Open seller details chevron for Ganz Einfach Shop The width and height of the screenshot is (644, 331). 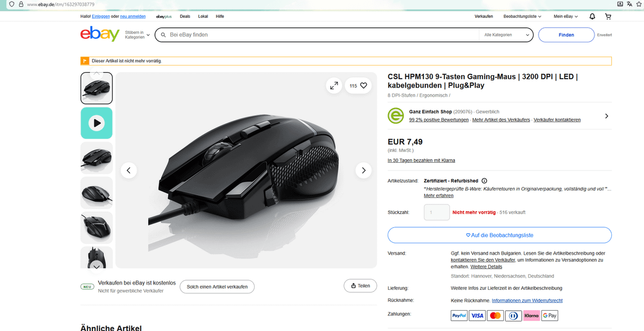(606, 116)
